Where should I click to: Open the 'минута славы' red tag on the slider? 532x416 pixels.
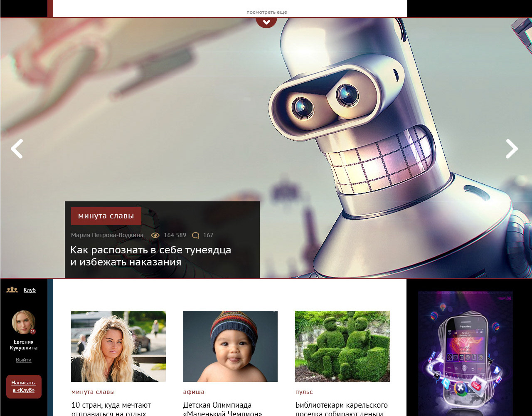(x=106, y=216)
